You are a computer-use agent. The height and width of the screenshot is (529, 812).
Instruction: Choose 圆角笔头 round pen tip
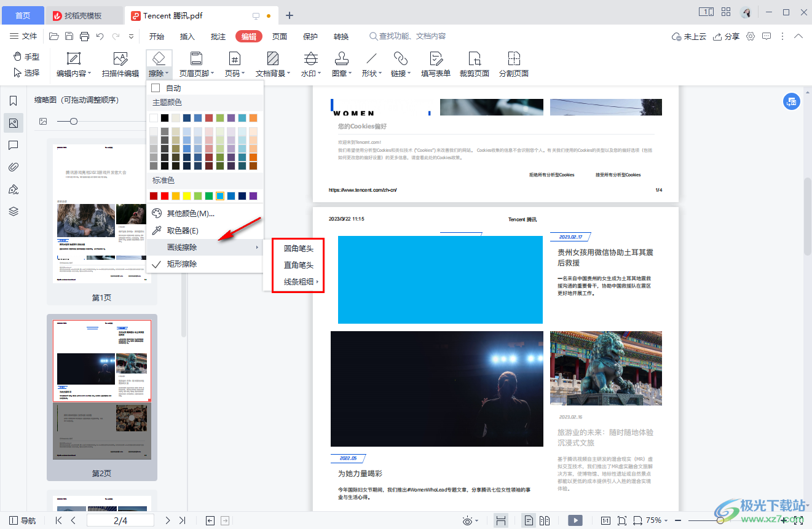(x=299, y=249)
